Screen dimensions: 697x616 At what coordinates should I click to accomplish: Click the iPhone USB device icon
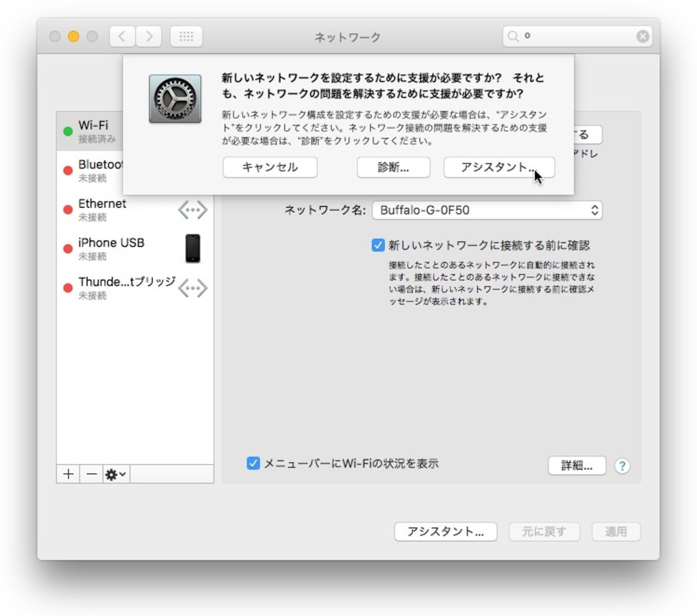192,248
